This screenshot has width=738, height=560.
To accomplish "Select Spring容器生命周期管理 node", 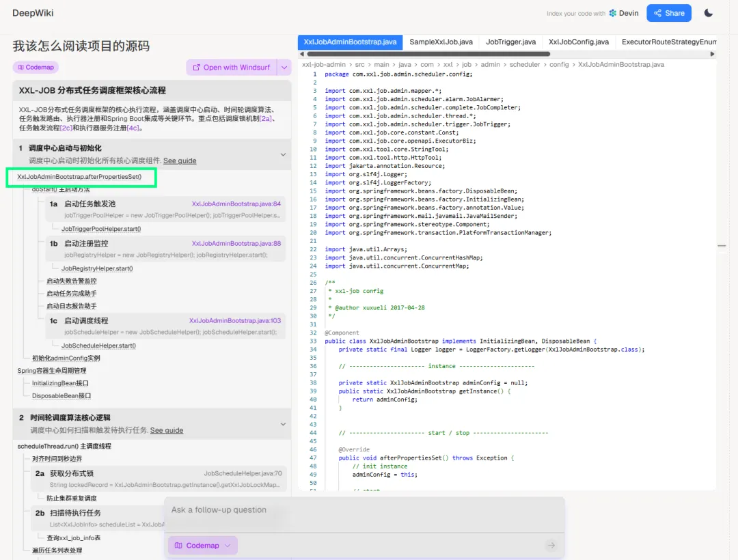I will (x=52, y=371).
